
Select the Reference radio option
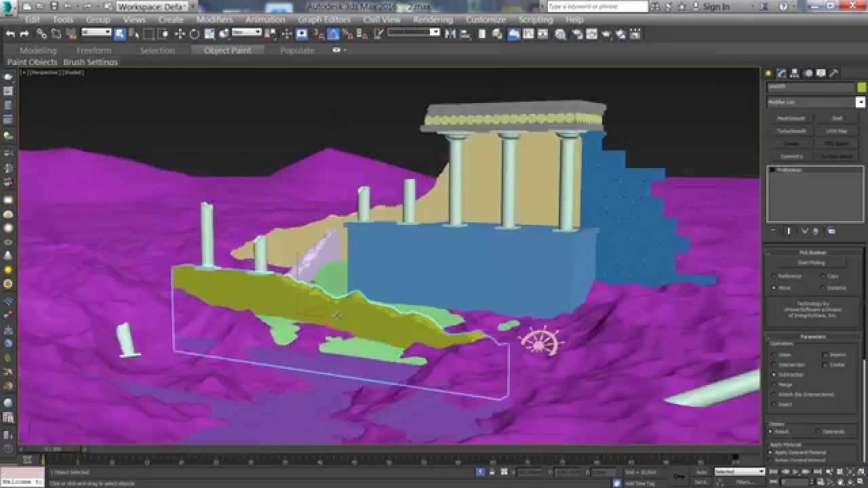(x=774, y=277)
